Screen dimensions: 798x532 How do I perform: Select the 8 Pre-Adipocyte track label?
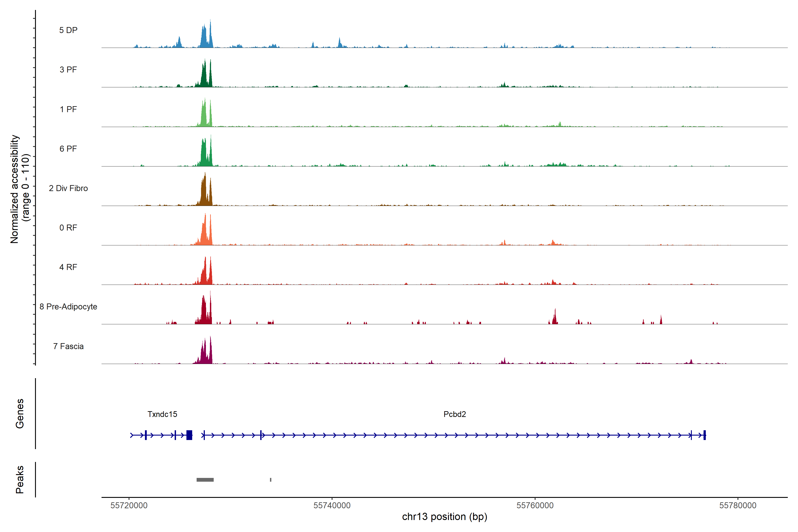(68, 307)
